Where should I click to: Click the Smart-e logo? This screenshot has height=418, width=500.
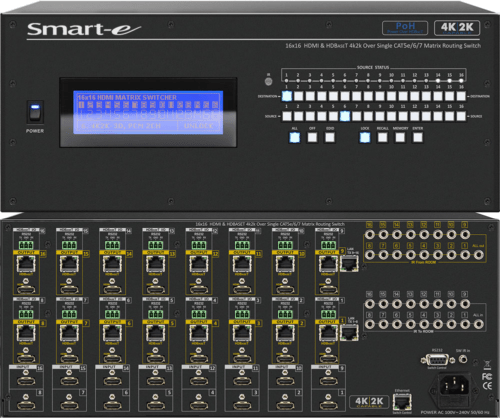pyautogui.click(x=84, y=29)
